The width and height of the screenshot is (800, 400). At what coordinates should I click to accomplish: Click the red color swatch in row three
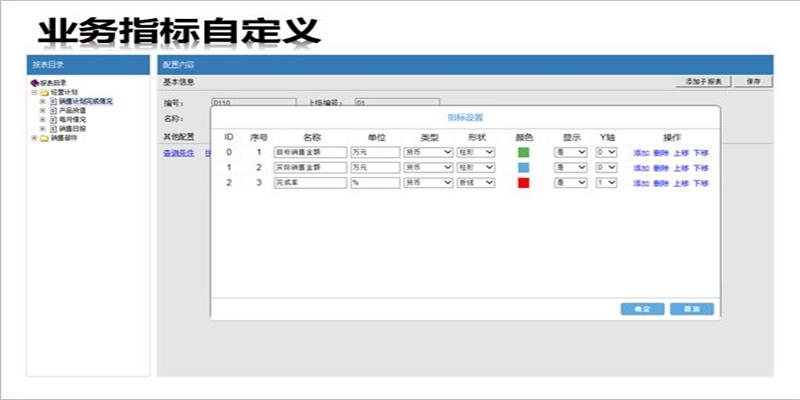click(523, 183)
